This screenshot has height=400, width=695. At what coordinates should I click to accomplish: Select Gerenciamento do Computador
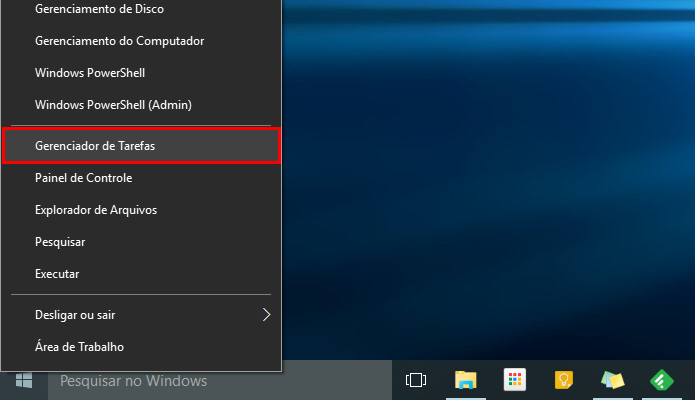pyautogui.click(x=141, y=41)
